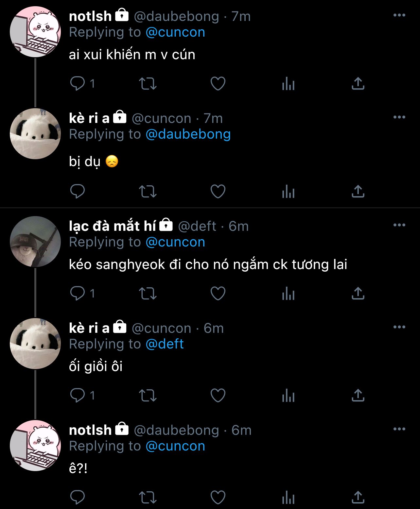Share the "bị dụ" tweet

point(358,192)
